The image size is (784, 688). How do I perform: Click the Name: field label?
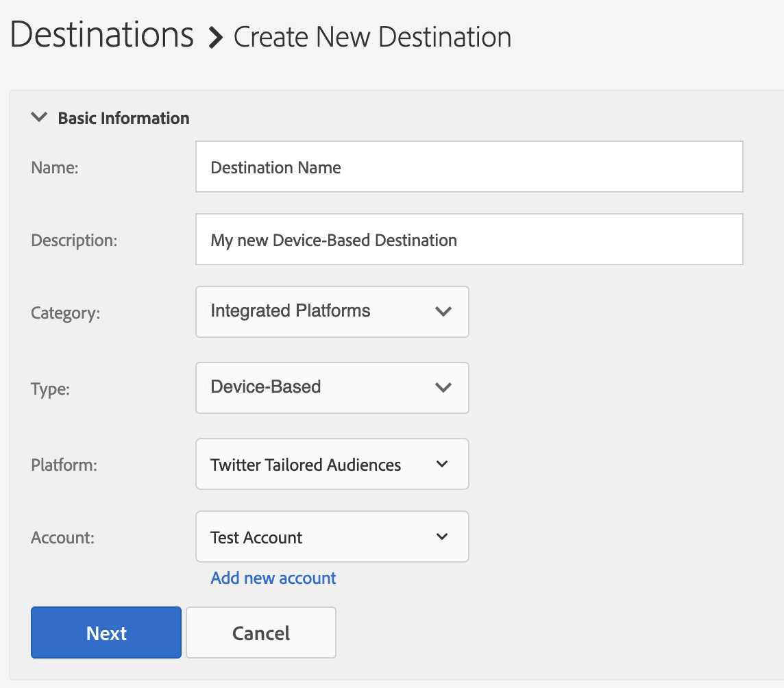click(55, 167)
